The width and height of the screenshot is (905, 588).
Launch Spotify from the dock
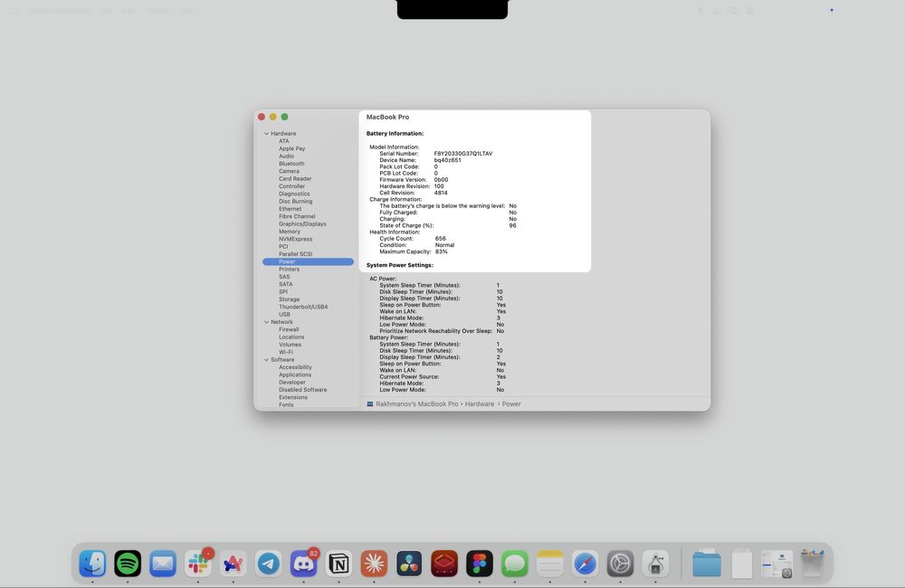(128, 564)
